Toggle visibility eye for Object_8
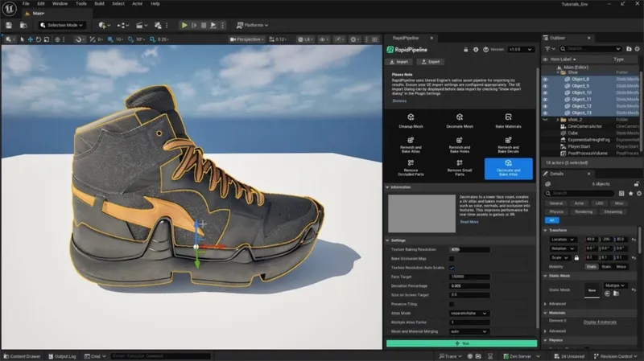 tap(547, 79)
